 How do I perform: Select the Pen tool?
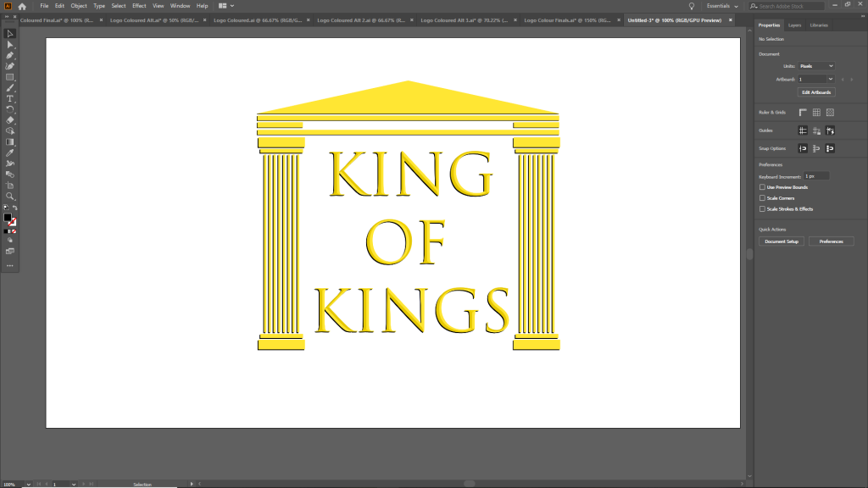(x=10, y=55)
